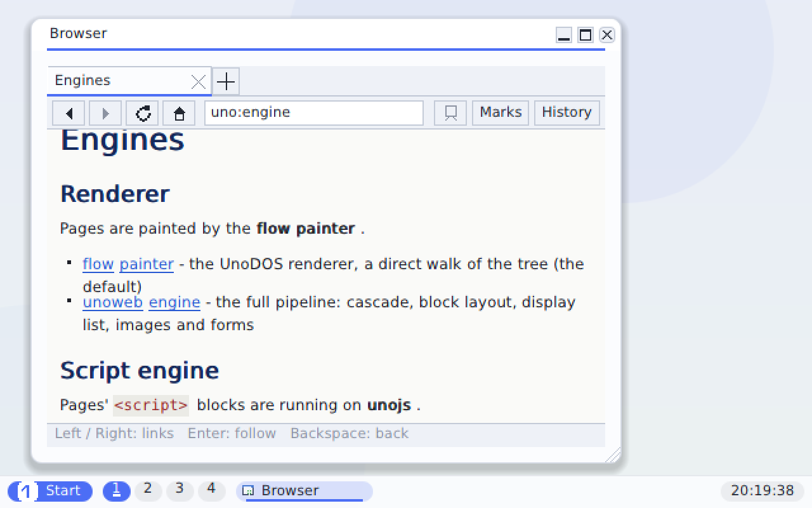Go back with the left arrow button
This screenshot has width=812, height=508.
[68, 114]
